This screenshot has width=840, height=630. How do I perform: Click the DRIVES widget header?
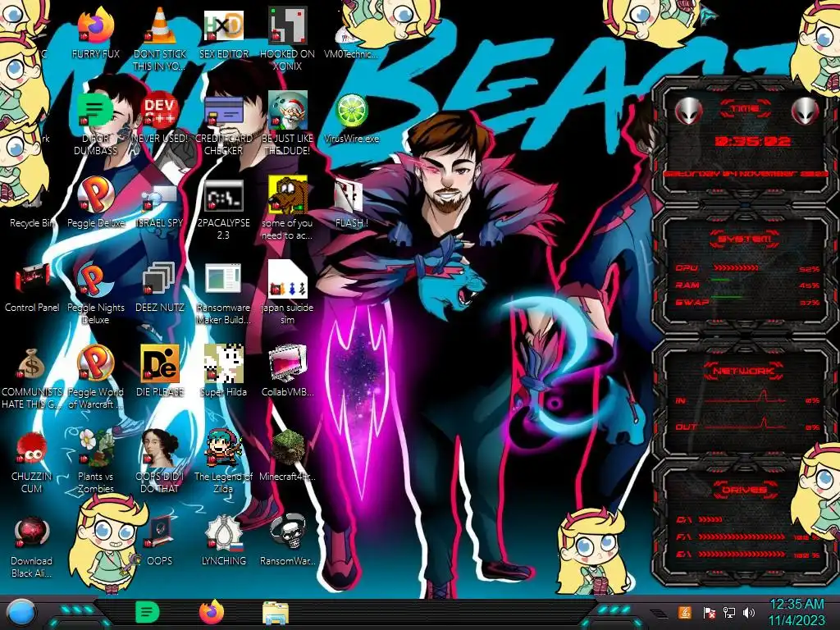(744, 489)
